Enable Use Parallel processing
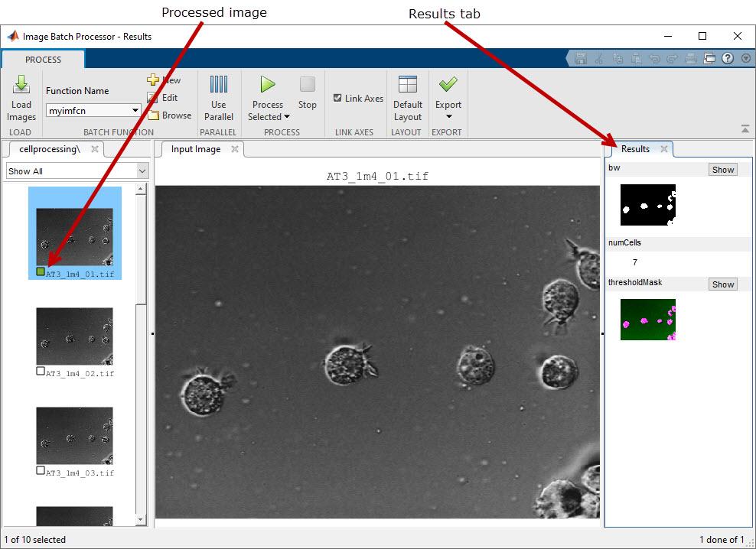 [x=218, y=99]
